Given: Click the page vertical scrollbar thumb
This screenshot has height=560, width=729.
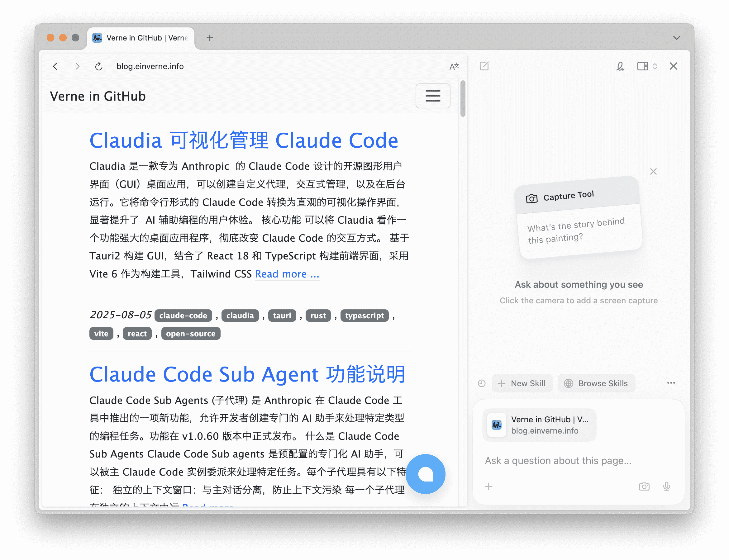Looking at the screenshot, I should pos(463,99).
